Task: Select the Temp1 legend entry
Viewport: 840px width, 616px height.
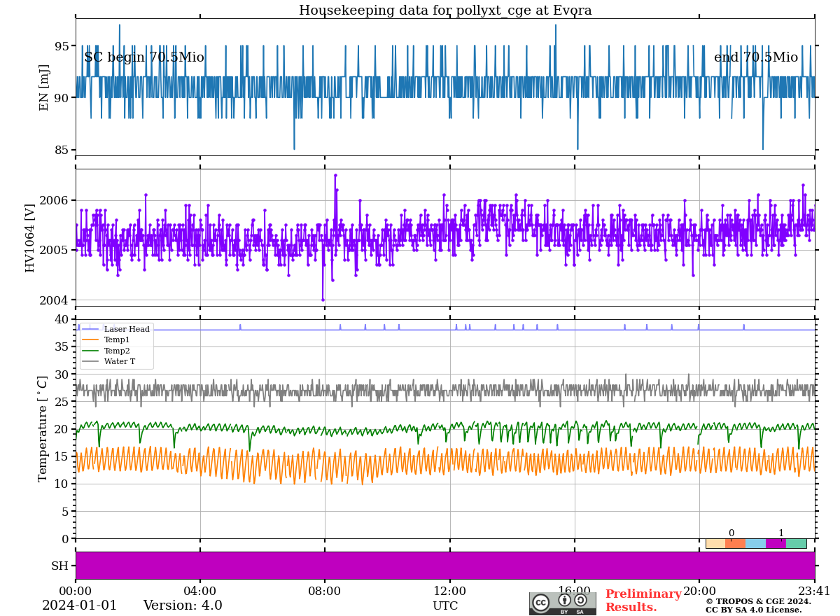Action: pos(106,339)
